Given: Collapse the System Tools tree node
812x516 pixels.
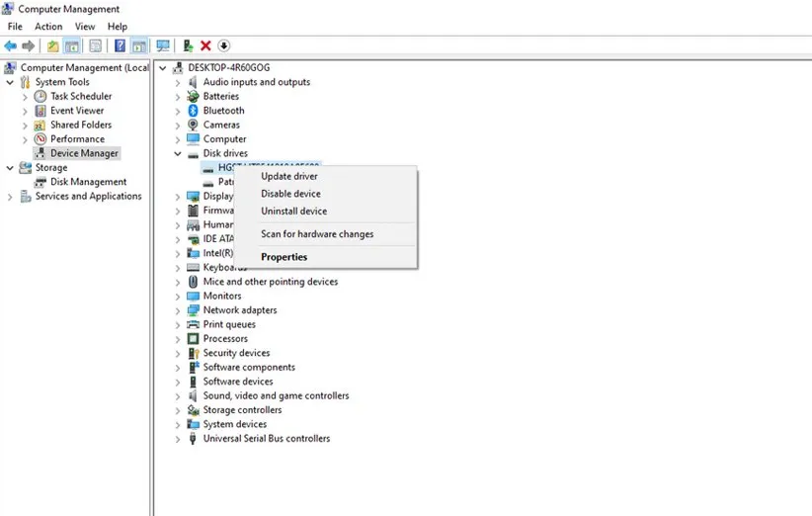Looking at the screenshot, I should point(10,82).
